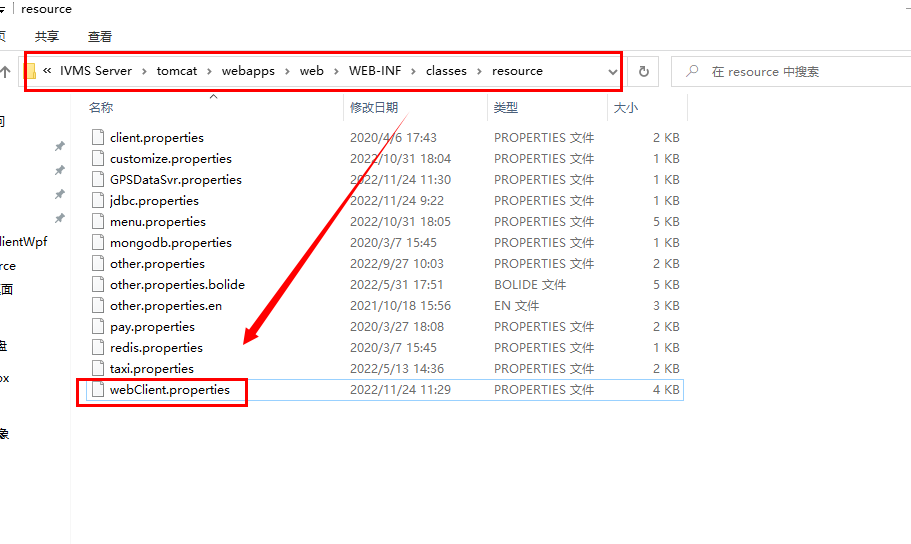Select the file name webClient.properties
This screenshot has width=911, height=544.
[x=170, y=389]
